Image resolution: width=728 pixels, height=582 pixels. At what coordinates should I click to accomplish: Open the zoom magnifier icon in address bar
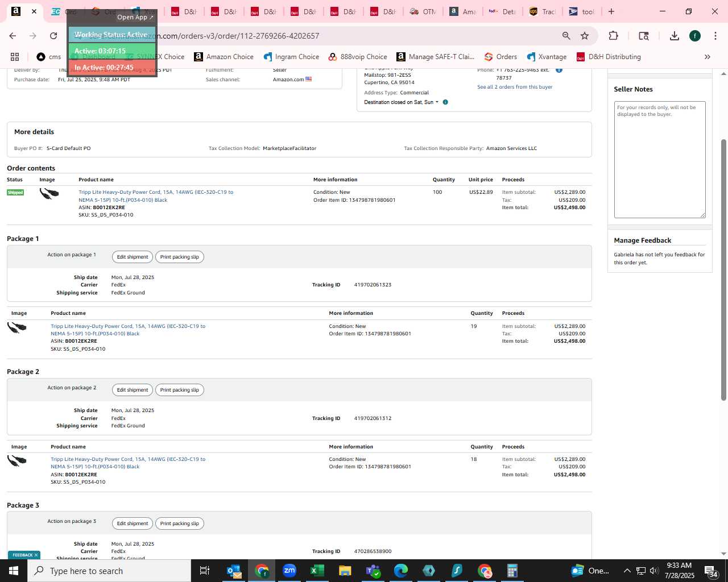(566, 36)
